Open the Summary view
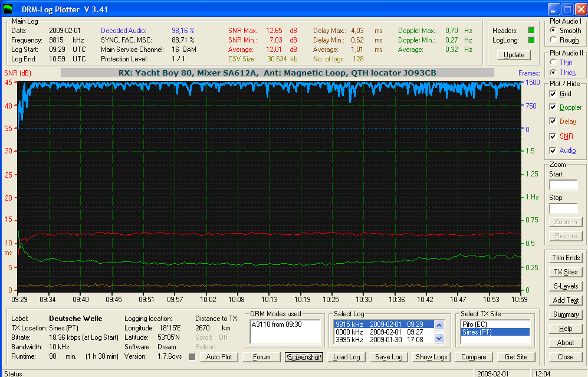The image size is (588, 377). tap(566, 314)
